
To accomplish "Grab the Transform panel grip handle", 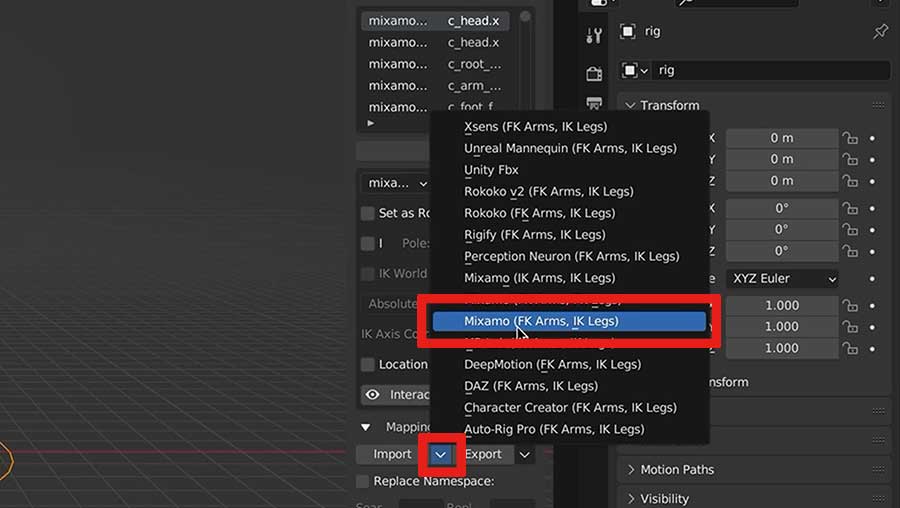I will coord(878,105).
